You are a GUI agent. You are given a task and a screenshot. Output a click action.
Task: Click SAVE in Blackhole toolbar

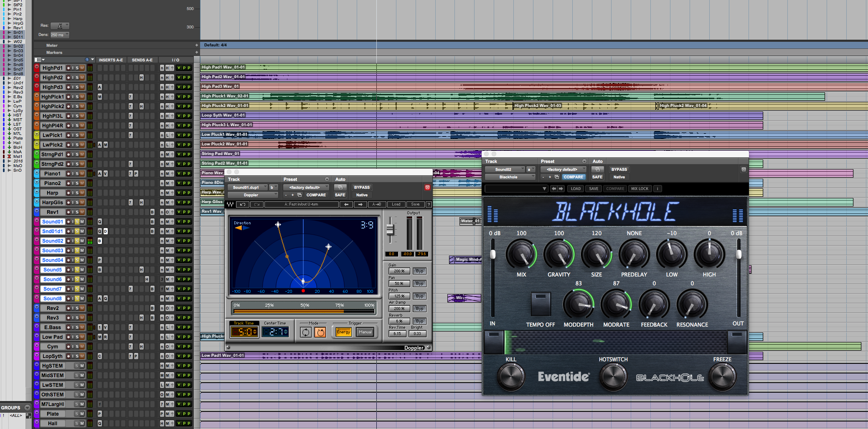594,189
